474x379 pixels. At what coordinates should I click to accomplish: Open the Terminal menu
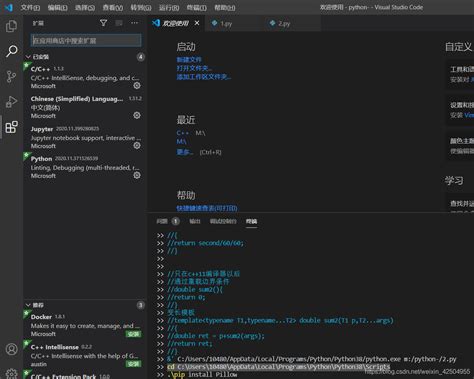tap(197, 7)
